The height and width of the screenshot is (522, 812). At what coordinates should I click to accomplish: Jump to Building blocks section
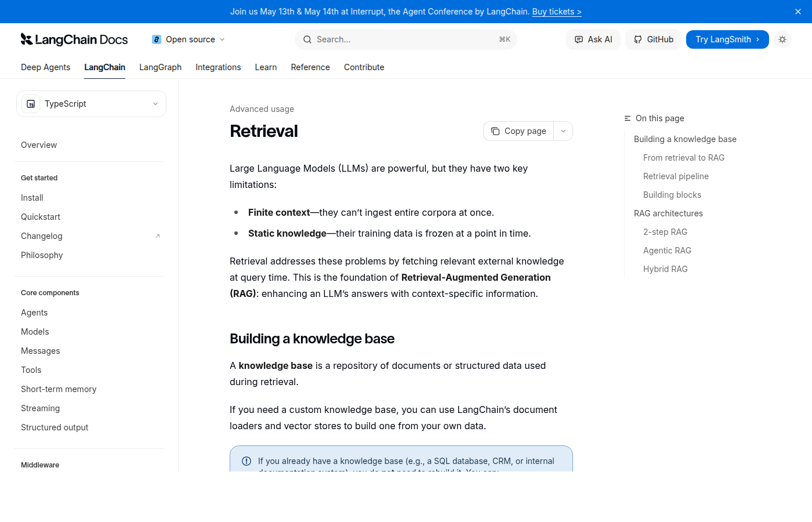pos(672,195)
